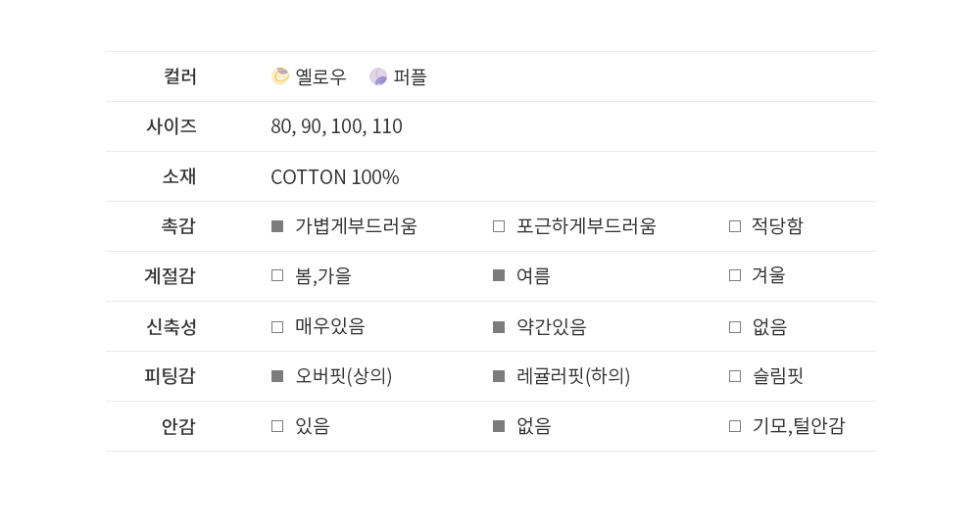Tick the 겨울 season checkbox

tap(735, 276)
